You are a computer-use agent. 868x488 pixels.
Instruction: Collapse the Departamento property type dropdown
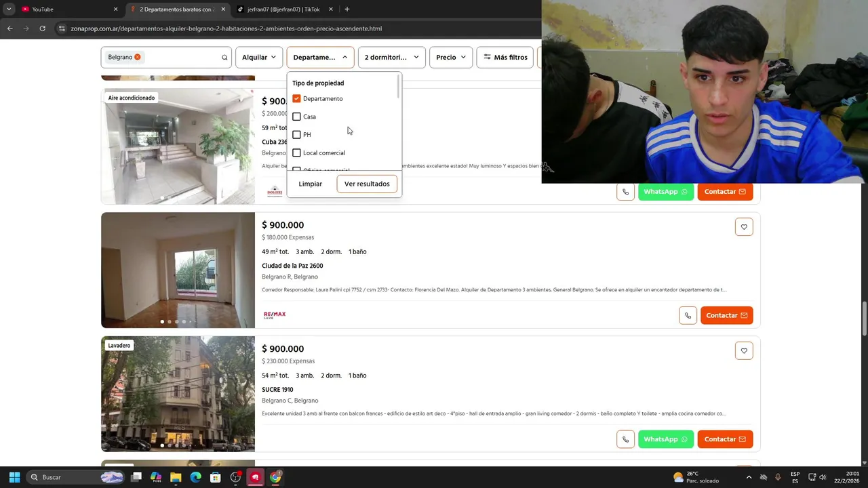(x=320, y=58)
